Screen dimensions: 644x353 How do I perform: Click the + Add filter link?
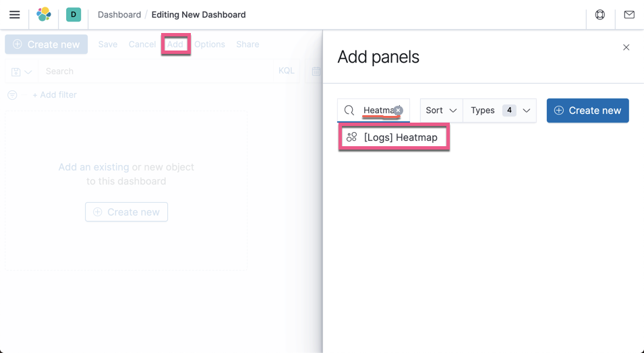click(55, 95)
